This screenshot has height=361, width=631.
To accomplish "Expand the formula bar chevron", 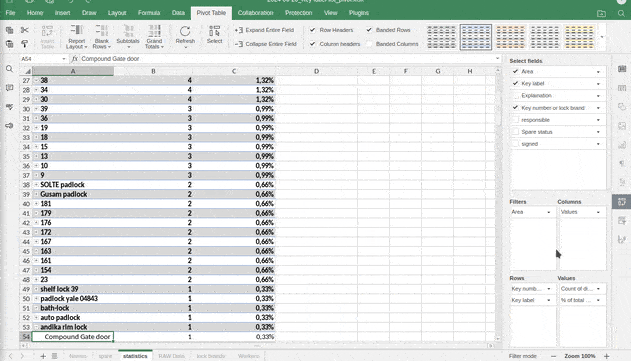I will click(x=497, y=59).
